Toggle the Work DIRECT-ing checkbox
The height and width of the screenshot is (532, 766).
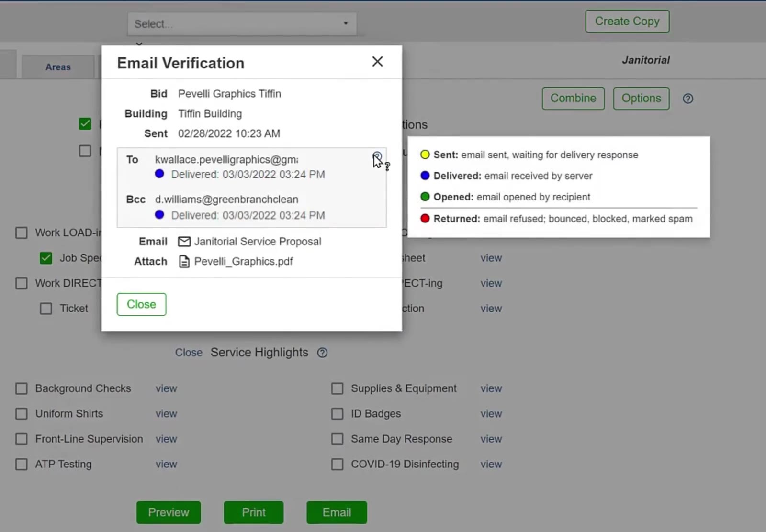(x=22, y=283)
